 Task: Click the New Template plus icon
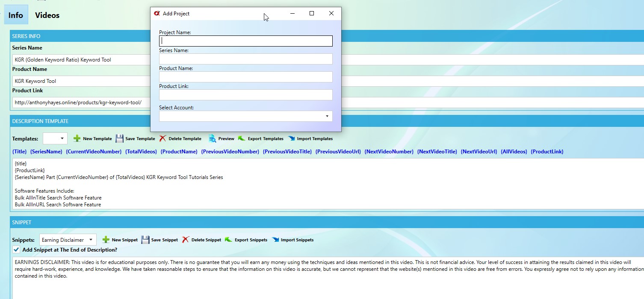point(77,138)
